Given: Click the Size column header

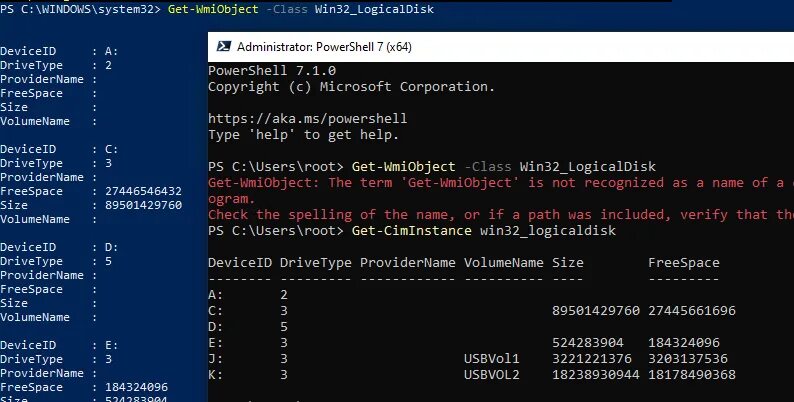Looking at the screenshot, I should [568, 263].
